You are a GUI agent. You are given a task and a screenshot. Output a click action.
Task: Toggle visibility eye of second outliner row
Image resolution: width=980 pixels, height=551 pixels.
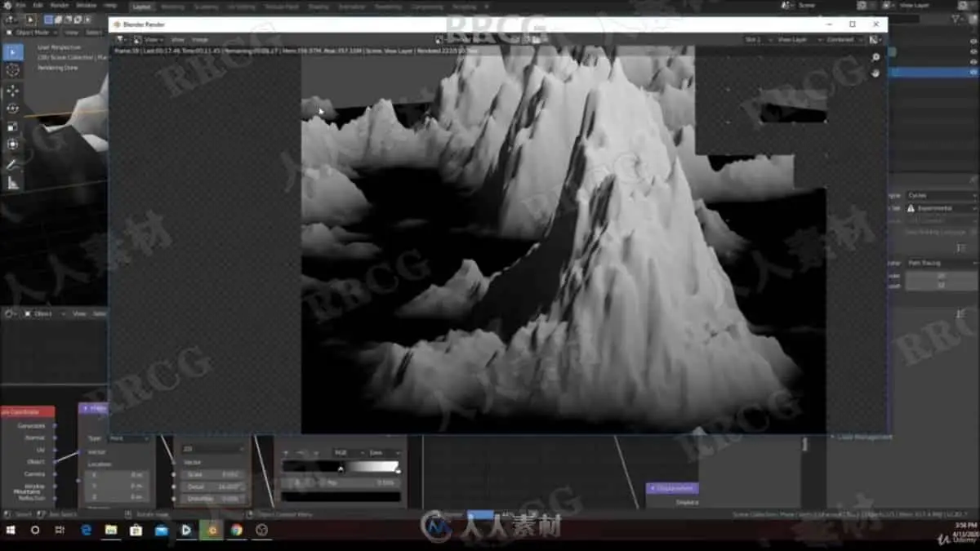[973, 52]
